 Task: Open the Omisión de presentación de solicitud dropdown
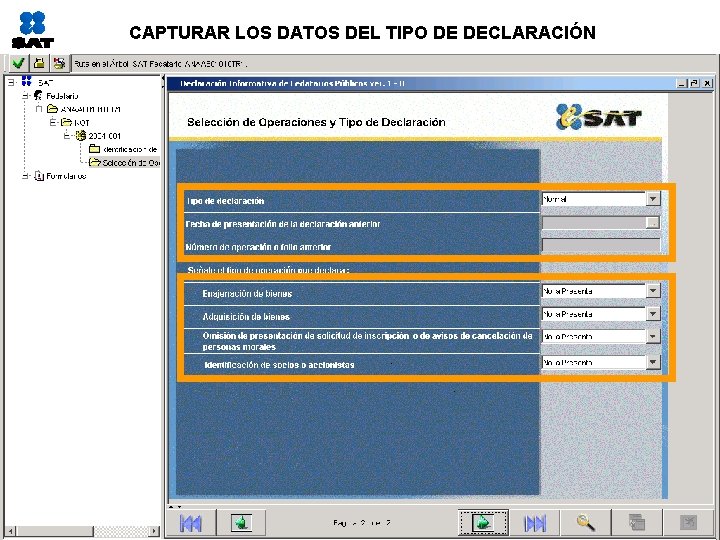pyautogui.click(x=652, y=337)
